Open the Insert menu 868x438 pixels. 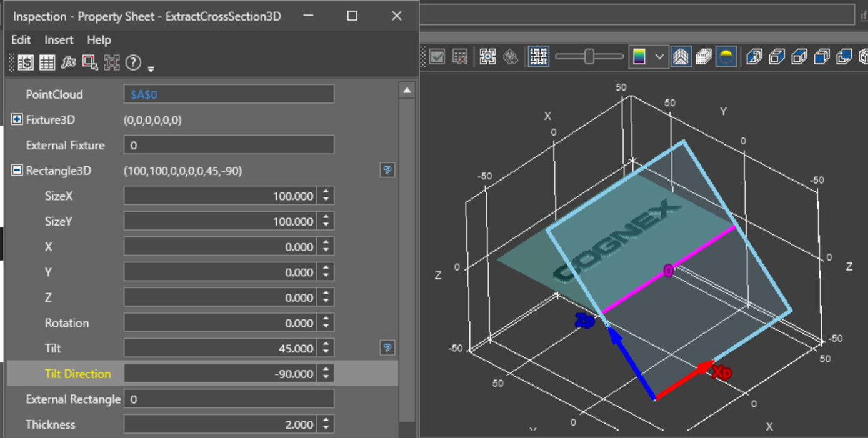tap(59, 40)
